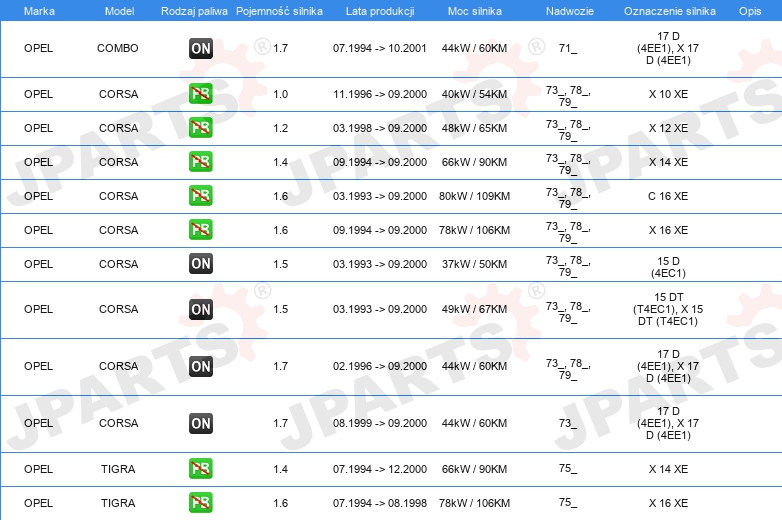The height and width of the screenshot is (520, 782).
Task: Select engine code C 16 XE
Action: pyautogui.click(x=668, y=196)
